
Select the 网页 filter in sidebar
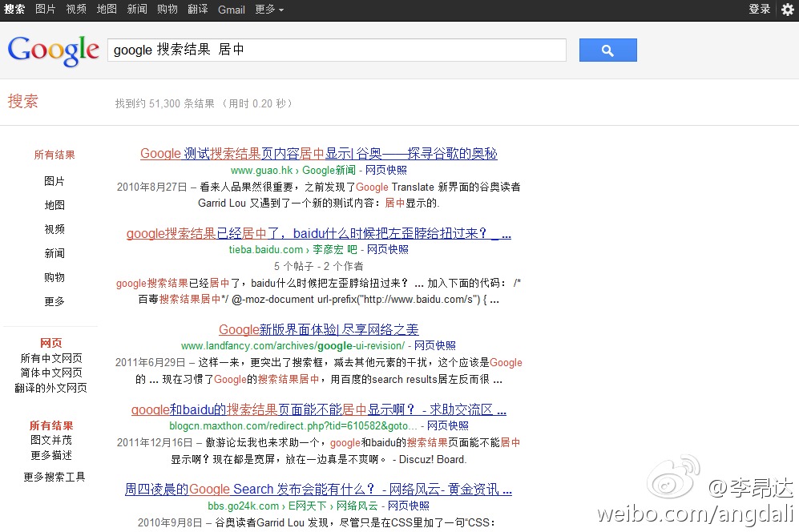pos(51,343)
